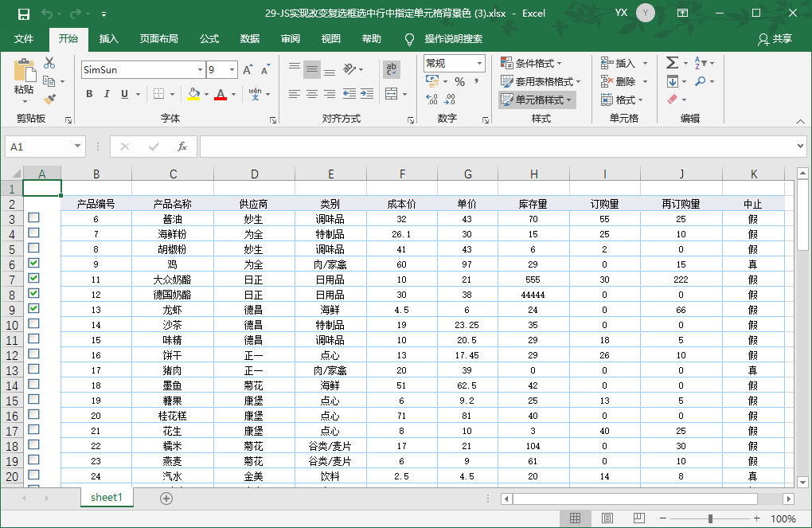This screenshot has width=812, height=528.
Task: Expand the number format 常规 dropdown
Action: click(x=479, y=63)
